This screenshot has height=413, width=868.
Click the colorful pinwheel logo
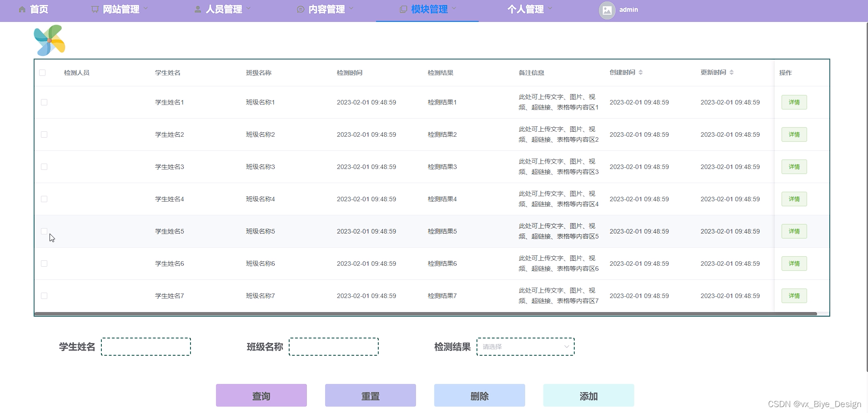(50, 40)
